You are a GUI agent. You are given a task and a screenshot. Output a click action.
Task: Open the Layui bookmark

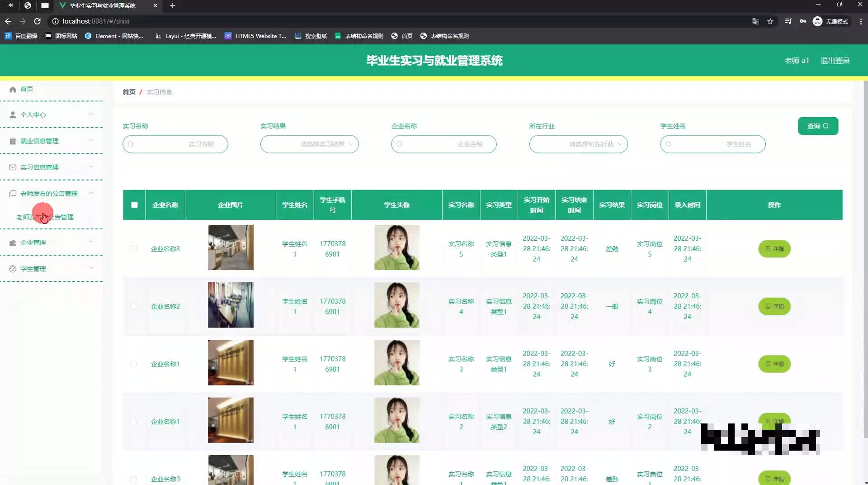185,36
